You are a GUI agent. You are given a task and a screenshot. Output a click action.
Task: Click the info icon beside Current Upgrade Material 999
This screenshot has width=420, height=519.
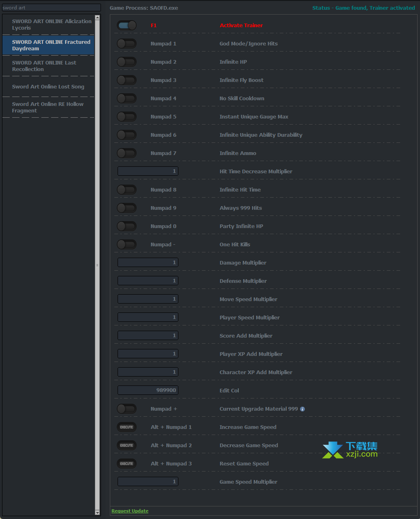point(302,409)
